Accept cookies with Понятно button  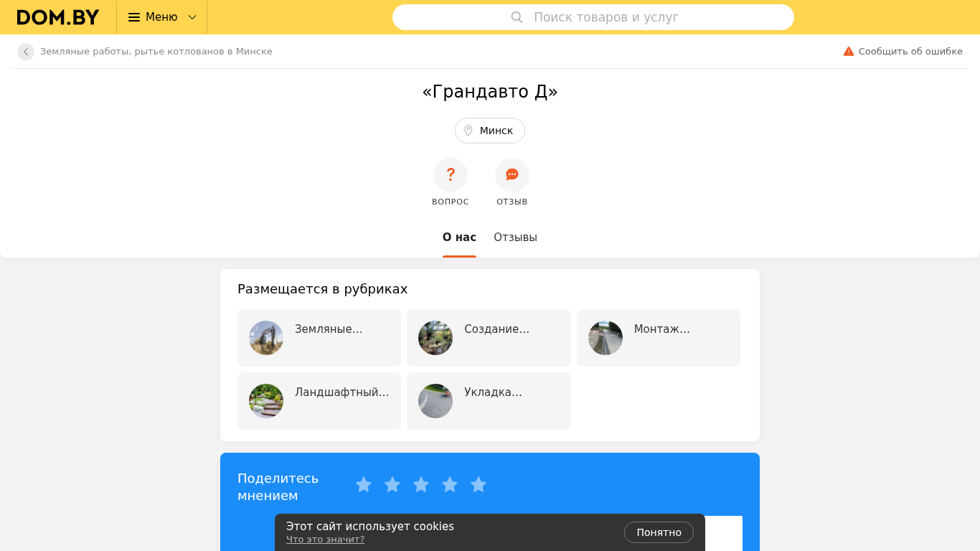659,532
